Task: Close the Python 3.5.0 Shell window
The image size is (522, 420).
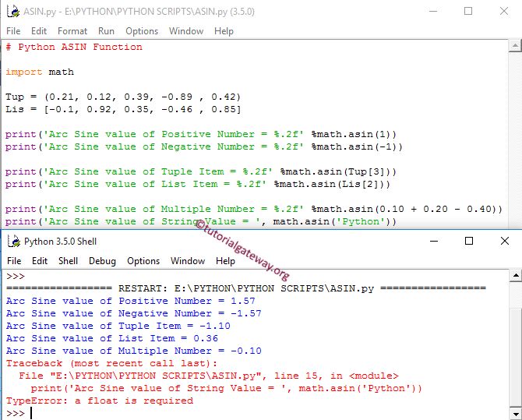Action: click(x=505, y=241)
